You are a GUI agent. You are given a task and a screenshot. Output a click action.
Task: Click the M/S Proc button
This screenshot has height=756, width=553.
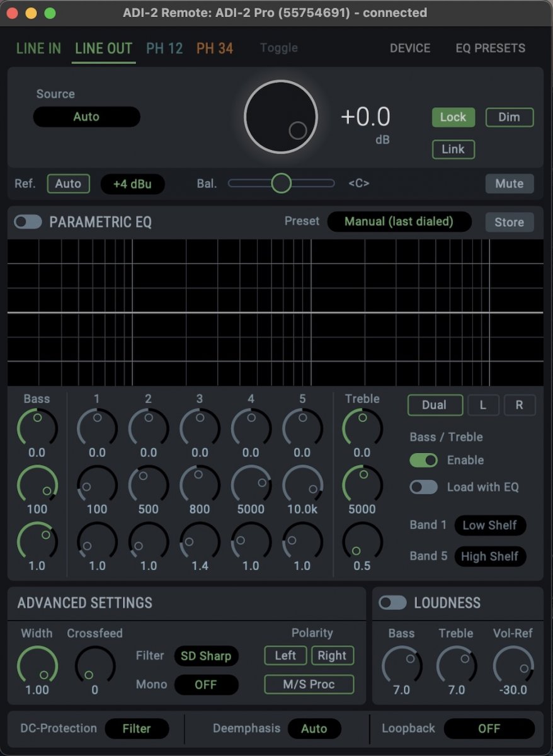(x=309, y=684)
